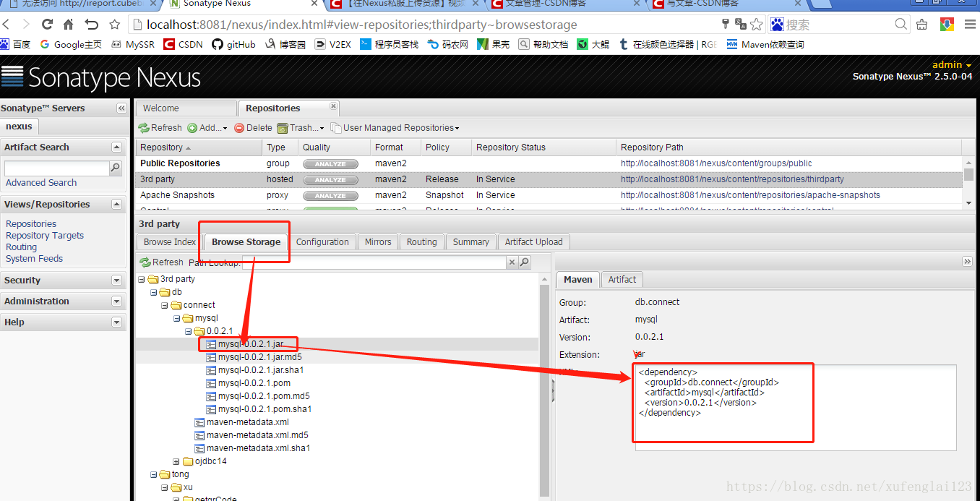
Task: Expand the Administration panel
Action: 116,301
